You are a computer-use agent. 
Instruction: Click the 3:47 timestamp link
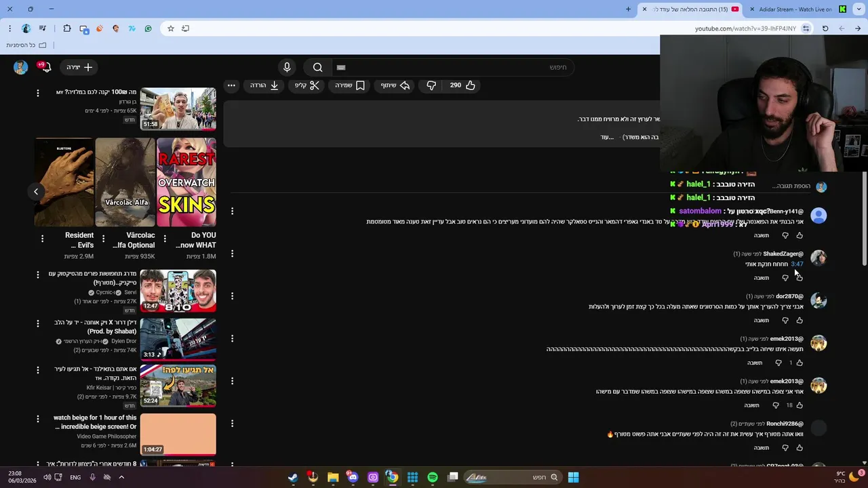pyautogui.click(x=797, y=264)
